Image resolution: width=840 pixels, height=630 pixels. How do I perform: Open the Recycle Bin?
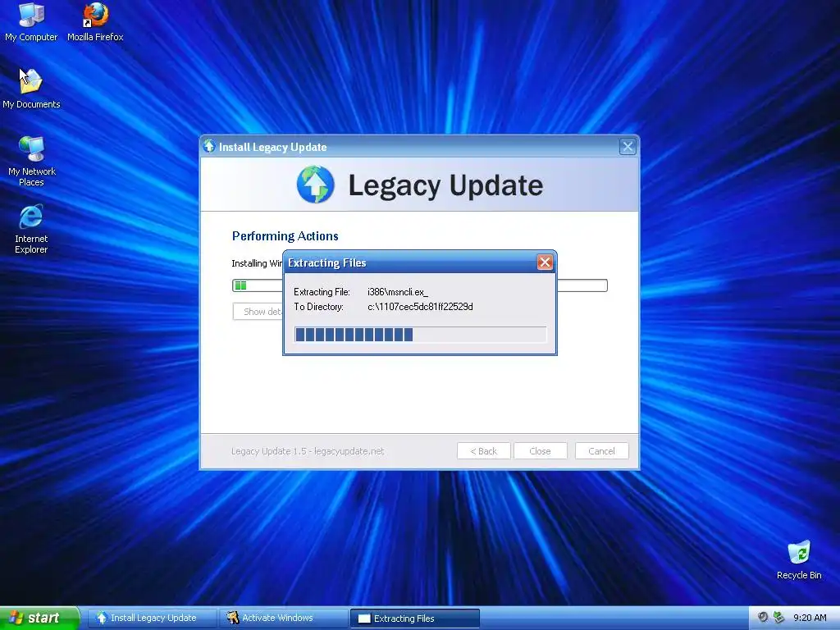[x=799, y=559]
